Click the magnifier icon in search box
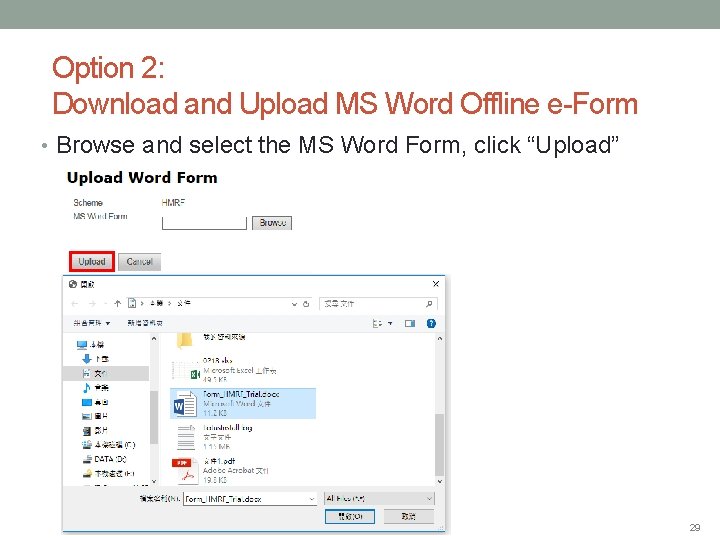The height and width of the screenshot is (540, 720). point(429,304)
